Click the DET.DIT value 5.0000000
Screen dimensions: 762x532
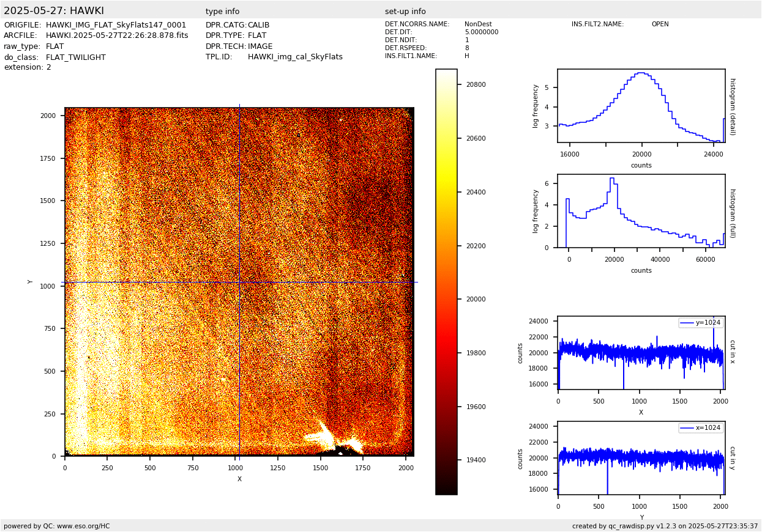point(481,32)
